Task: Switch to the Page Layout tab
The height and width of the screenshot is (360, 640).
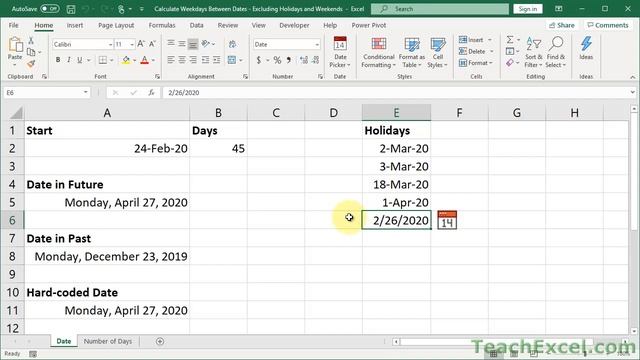Action: [x=116, y=25]
